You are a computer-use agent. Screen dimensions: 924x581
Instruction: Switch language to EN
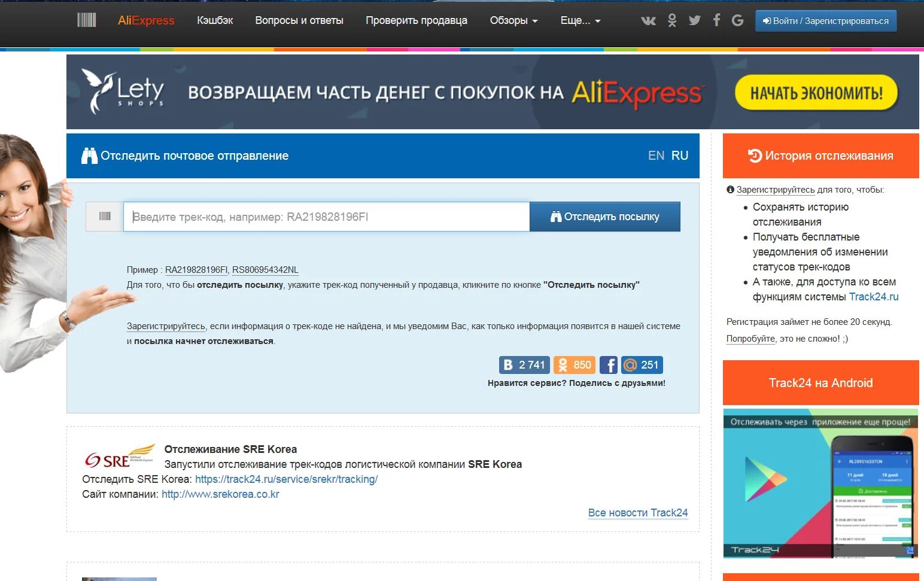click(x=656, y=156)
